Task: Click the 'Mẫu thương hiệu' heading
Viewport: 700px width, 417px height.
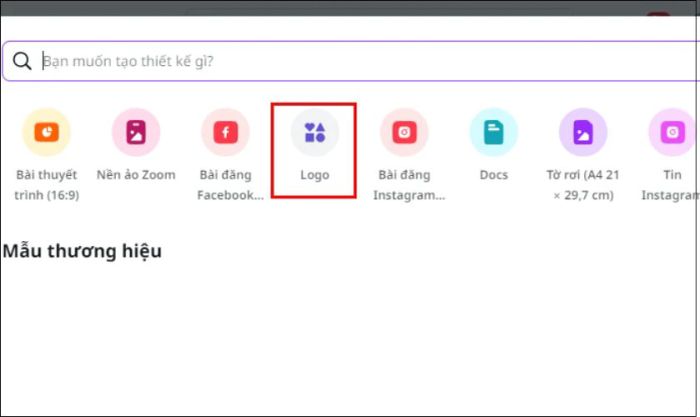Action: tap(82, 251)
